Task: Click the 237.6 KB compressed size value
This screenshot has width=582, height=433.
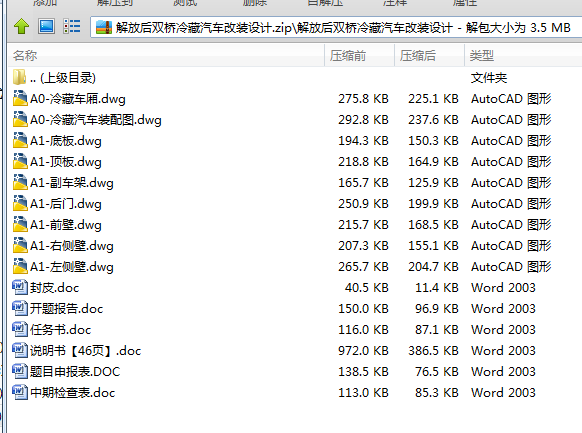Action: click(x=433, y=119)
